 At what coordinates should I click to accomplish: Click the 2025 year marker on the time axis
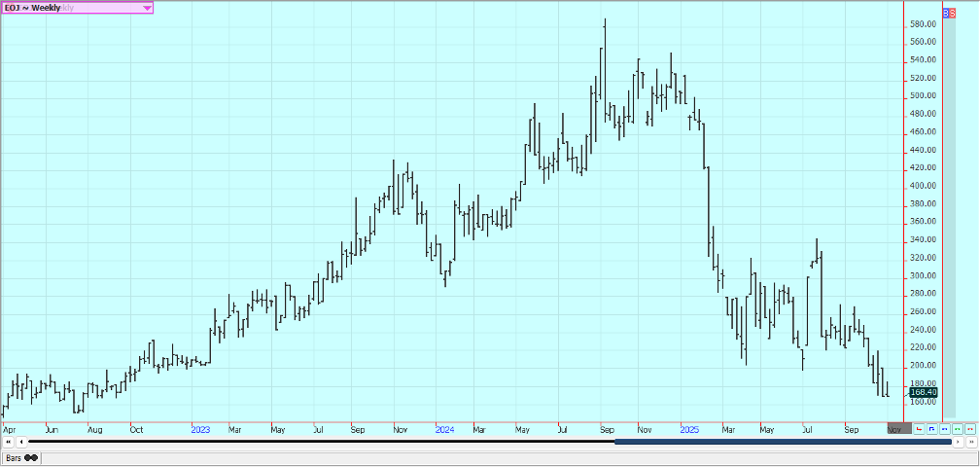688,429
